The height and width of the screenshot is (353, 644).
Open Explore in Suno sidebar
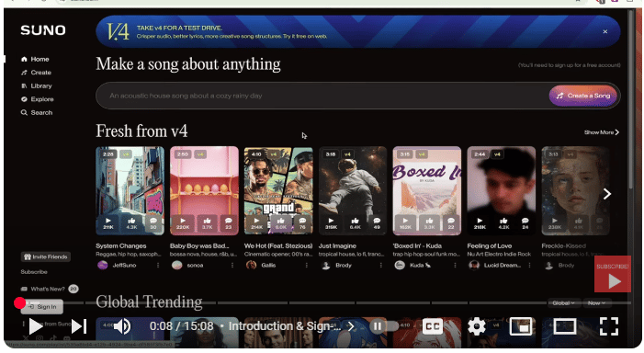pos(37,99)
